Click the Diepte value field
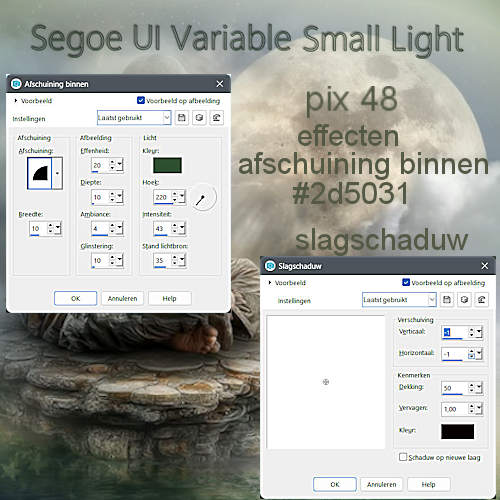 [x=100, y=197]
